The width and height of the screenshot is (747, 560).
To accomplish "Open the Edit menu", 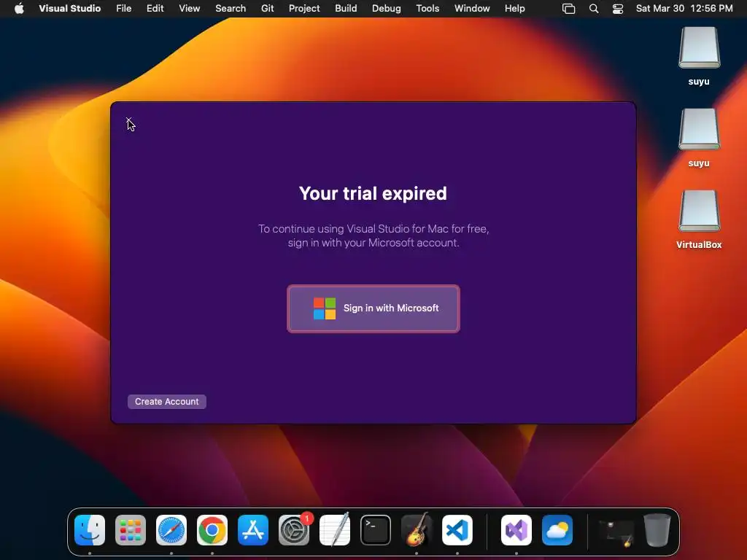I will point(155,9).
